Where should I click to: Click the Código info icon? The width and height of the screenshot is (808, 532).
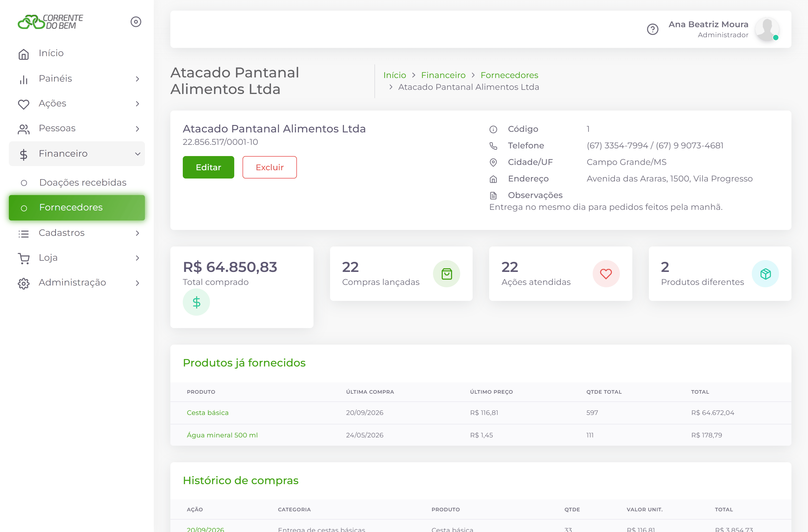[493, 129]
